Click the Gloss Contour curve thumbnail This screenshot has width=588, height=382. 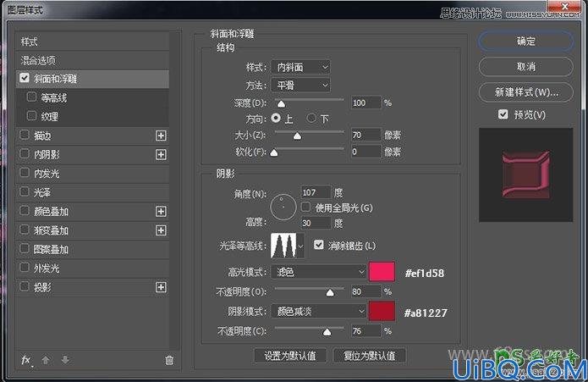pyautogui.click(x=283, y=246)
